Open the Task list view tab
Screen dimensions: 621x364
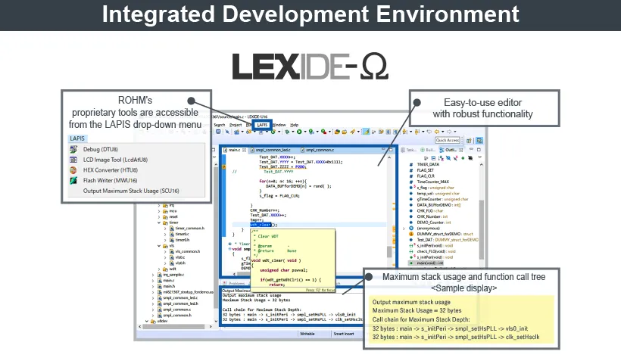coord(409,150)
